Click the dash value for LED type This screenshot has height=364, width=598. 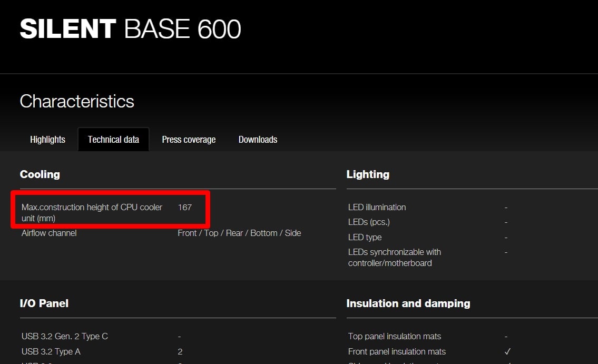506,238
